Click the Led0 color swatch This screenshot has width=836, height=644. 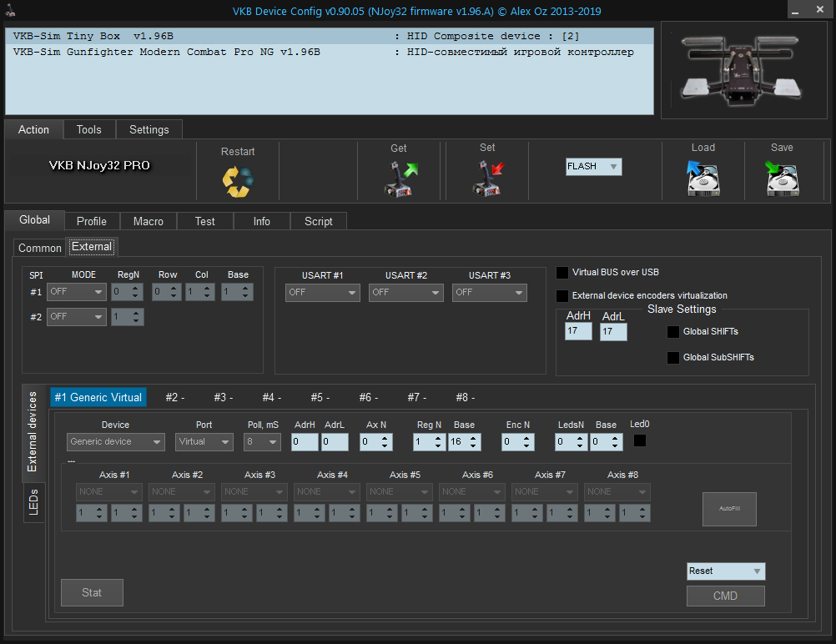coord(640,440)
